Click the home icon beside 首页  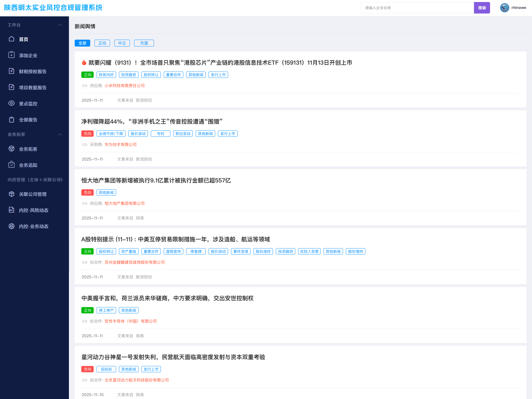point(11,39)
